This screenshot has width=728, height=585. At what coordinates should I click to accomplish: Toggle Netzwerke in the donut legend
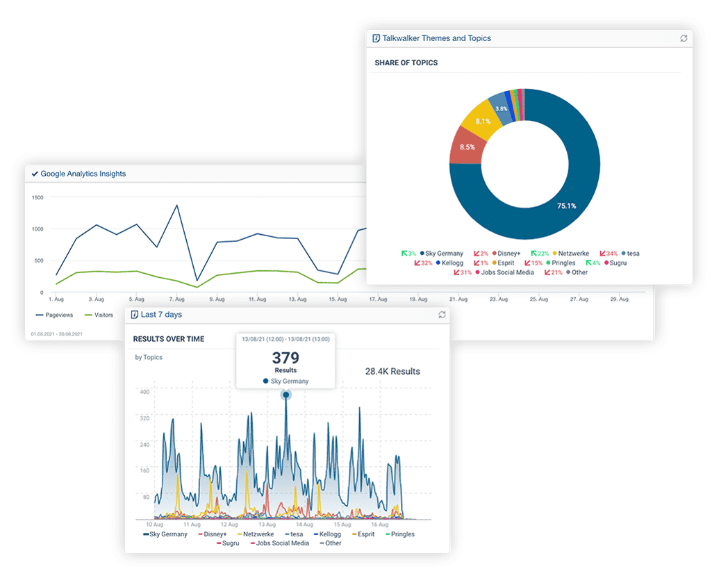(570, 254)
